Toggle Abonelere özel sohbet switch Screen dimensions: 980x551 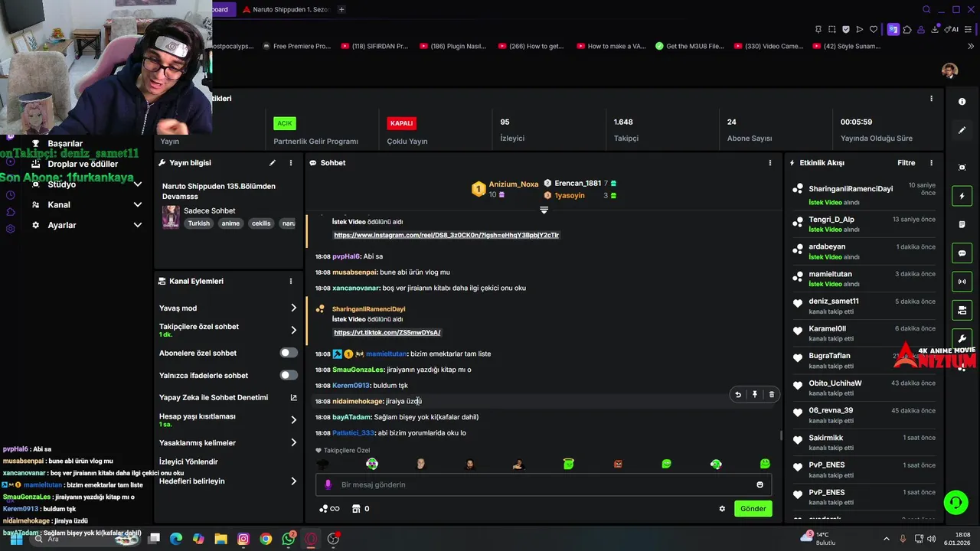pos(289,353)
